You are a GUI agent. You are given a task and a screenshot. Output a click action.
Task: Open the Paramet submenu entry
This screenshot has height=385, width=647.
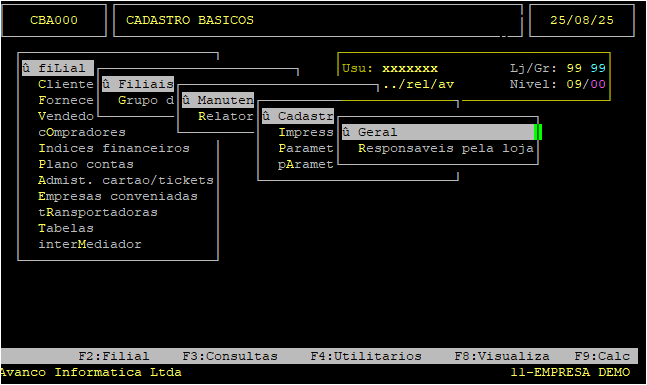click(306, 148)
